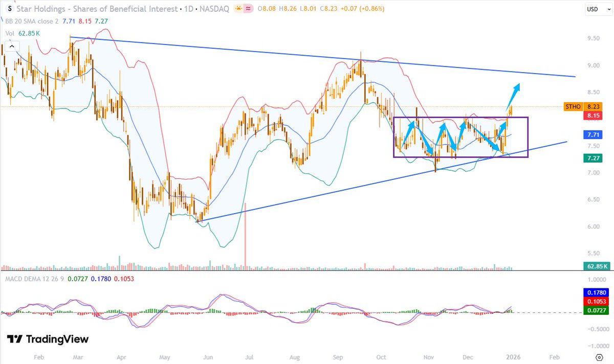614x364 pixels.
Task: Click the 5.50 price axis label
Action: click(593, 253)
